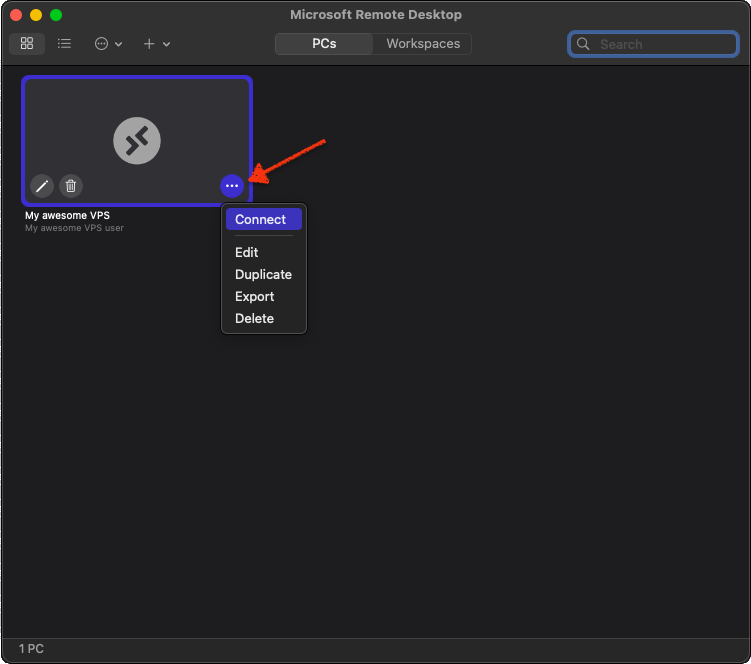
Task: Choose Connect from the context menu
Action: 262,220
